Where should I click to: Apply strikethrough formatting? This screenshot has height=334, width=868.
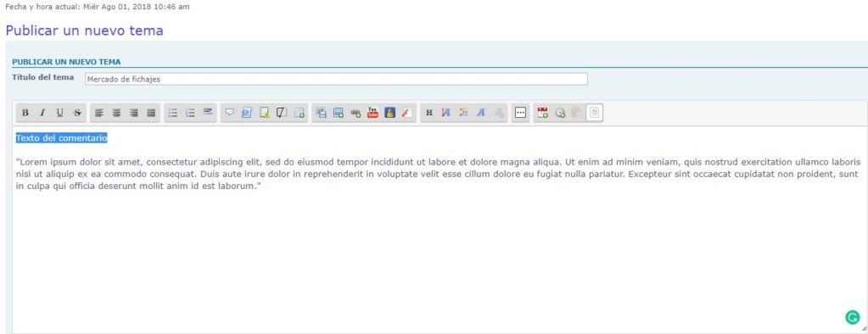[77, 113]
